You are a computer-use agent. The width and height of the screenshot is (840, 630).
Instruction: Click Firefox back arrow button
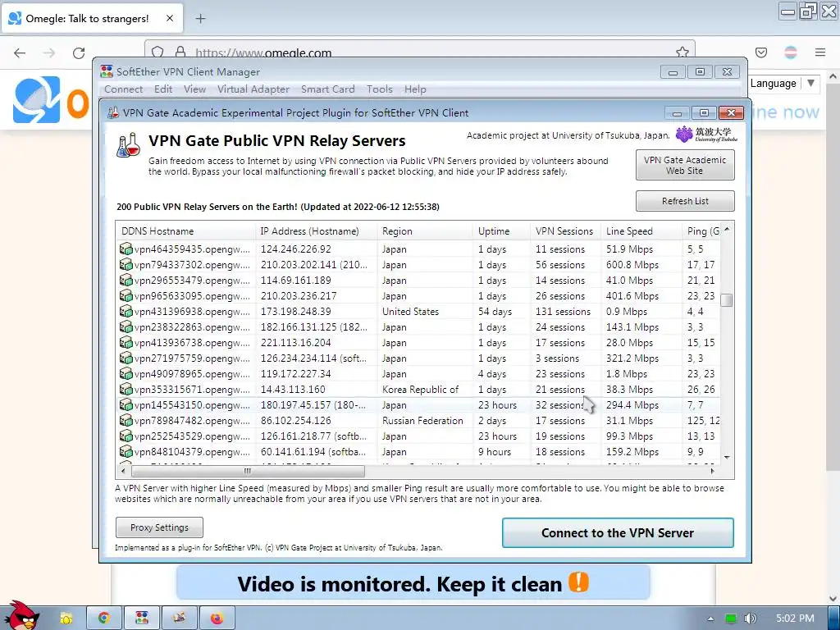20,52
